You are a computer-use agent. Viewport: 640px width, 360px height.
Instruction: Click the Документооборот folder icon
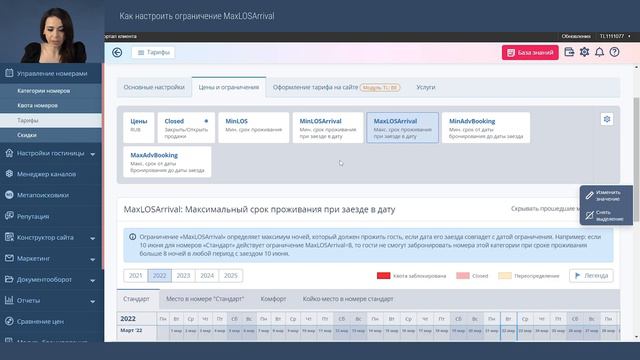[9, 279]
